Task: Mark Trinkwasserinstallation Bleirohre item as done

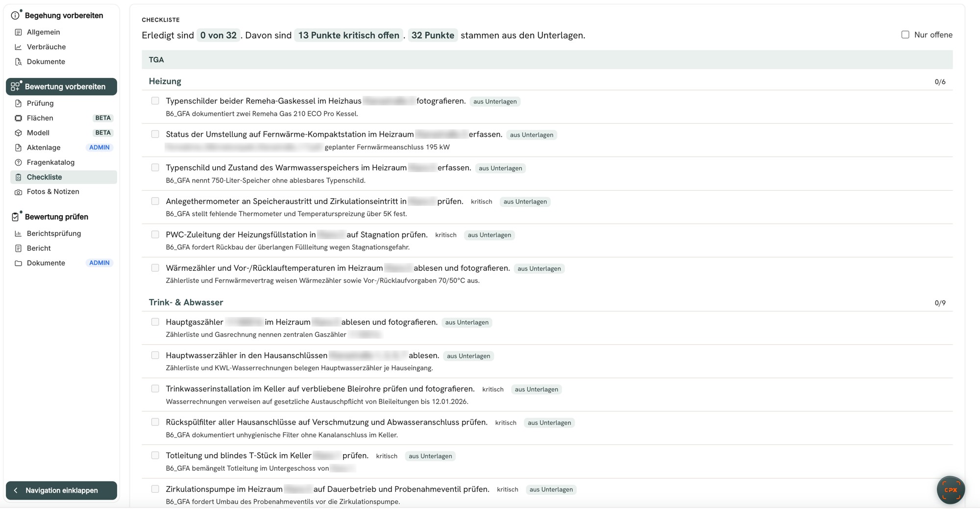Action: click(155, 389)
